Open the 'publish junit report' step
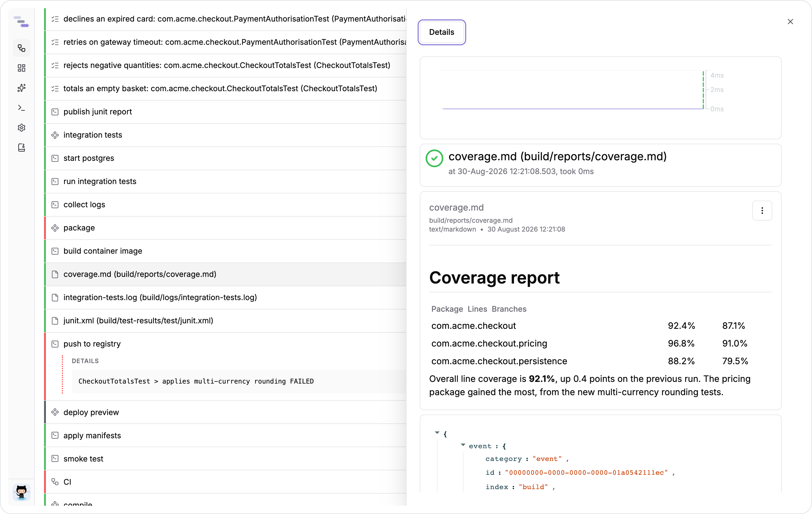Viewport: 812px width, 514px height. point(226,112)
